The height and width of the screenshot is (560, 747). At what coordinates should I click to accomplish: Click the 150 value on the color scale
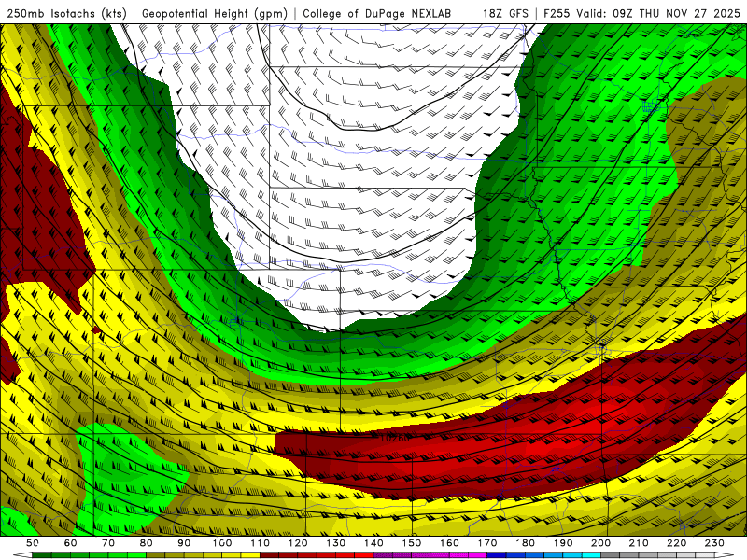412,543
